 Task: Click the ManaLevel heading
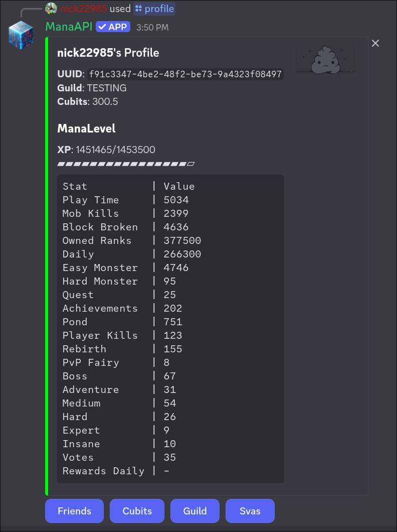coord(86,128)
